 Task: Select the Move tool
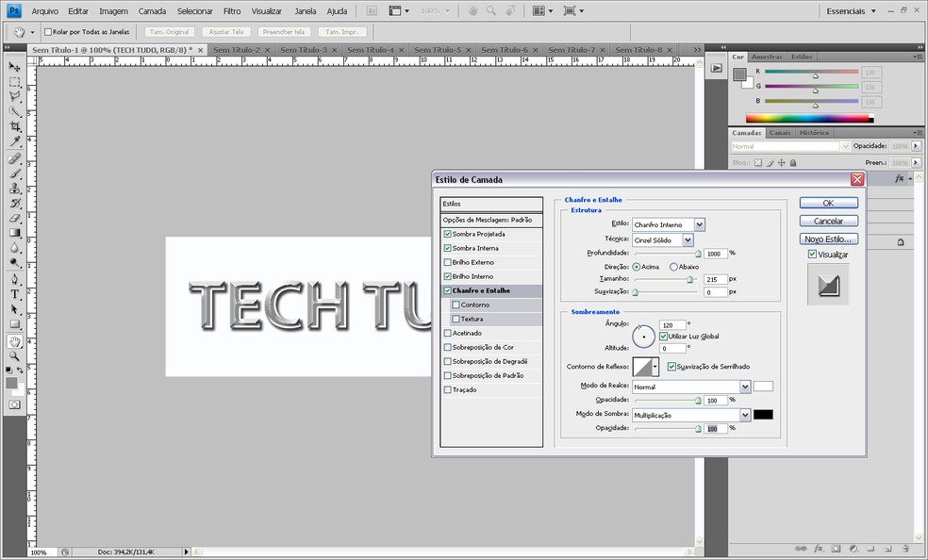pyautogui.click(x=14, y=67)
